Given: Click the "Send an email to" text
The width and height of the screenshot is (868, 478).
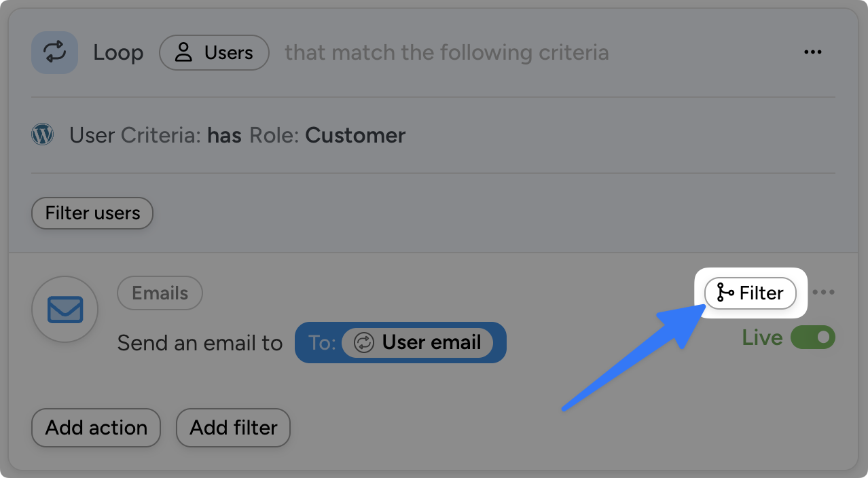Looking at the screenshot, I should click(200, 343).
